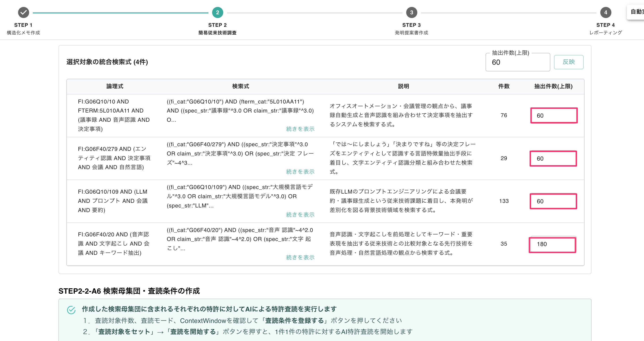Open the STEP 3 発明提案書作成 label
This screenshot has width=644, height=341.
(412, 29)
